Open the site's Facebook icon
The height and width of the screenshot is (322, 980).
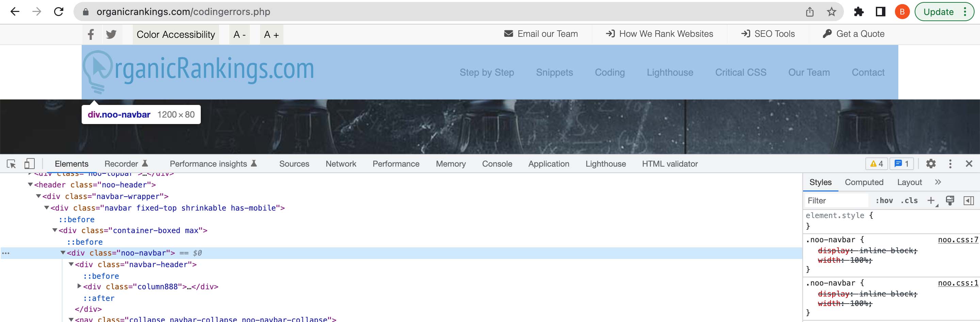coord(91,34)
